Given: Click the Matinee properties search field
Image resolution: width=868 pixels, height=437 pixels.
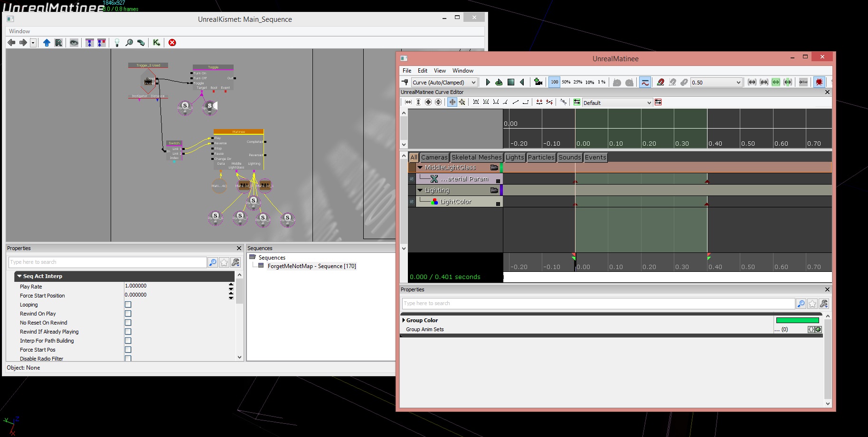Looking at the screenshot, I should click(x=598, y=303).
